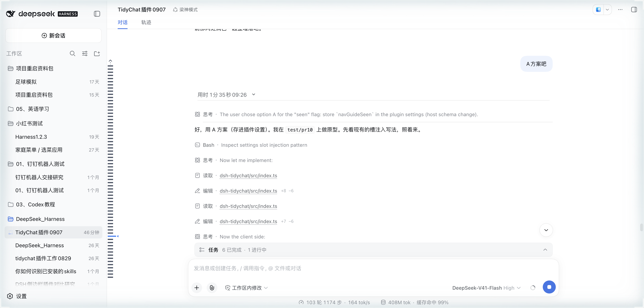Open the DeepSeek-V41-Flash model dropdown
This screenshot has width=644, height=308.
(x=486, y=288)
